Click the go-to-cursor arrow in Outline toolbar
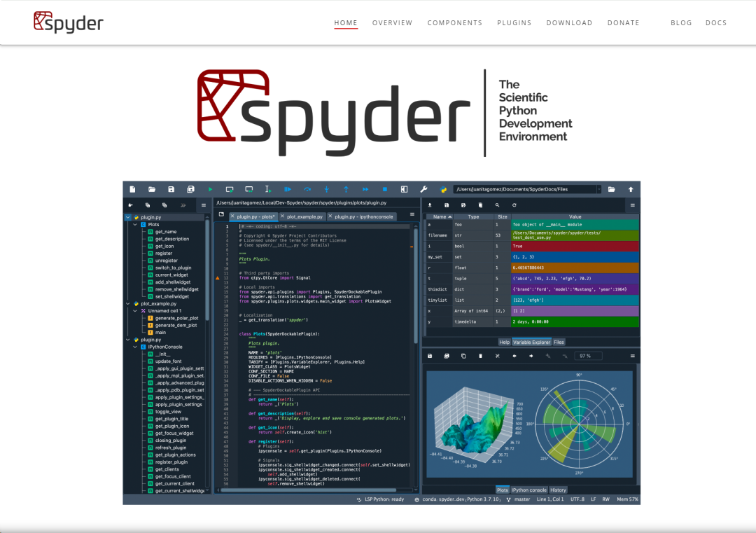Image resolution: width=756 pixels, height=533 pixels. 131,205
